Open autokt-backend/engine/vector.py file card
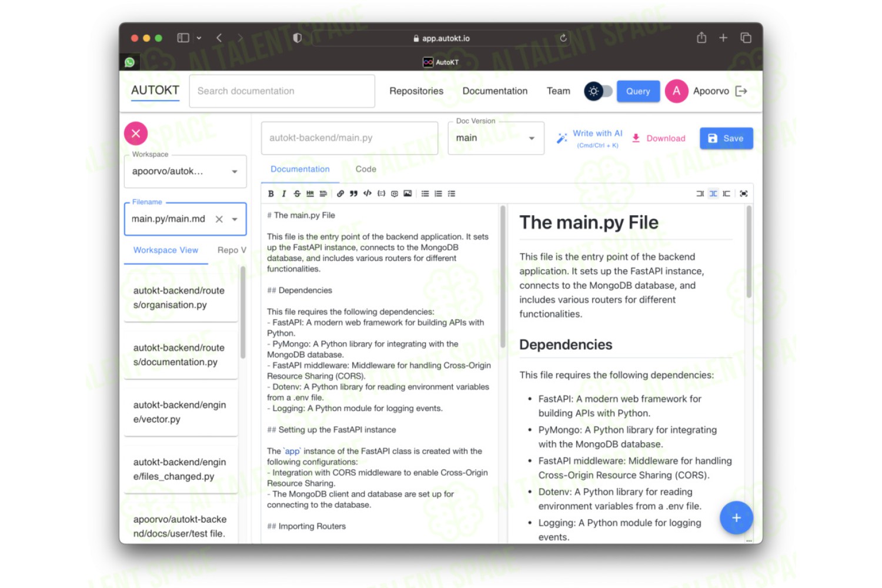Image resolution: width=882 pixels, height=588 pixels. [x=181, y=412]
